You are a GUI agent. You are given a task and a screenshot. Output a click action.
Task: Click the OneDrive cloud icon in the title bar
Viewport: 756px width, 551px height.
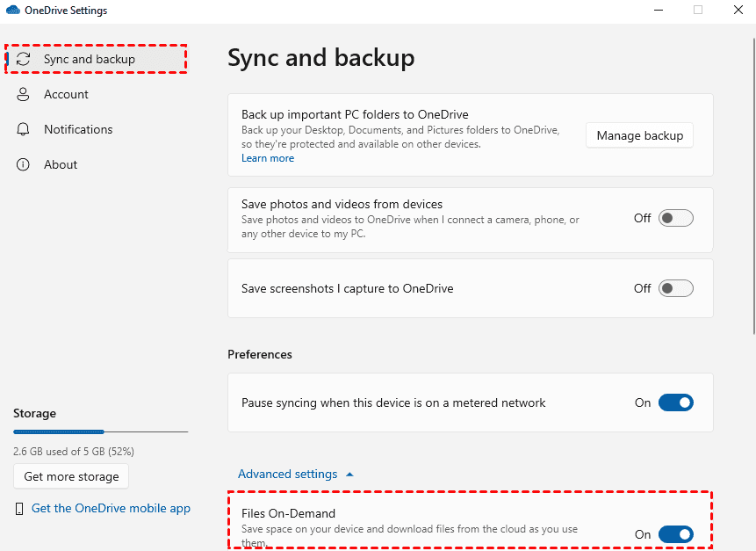12,11
